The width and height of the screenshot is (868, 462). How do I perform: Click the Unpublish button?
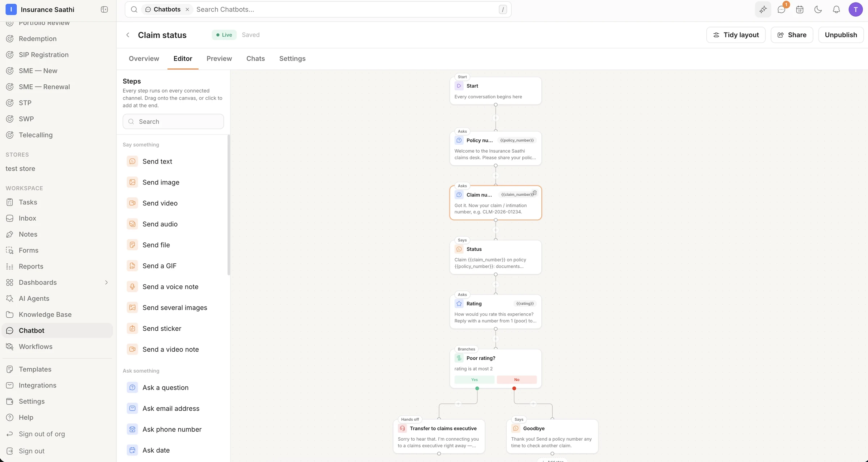841,35
